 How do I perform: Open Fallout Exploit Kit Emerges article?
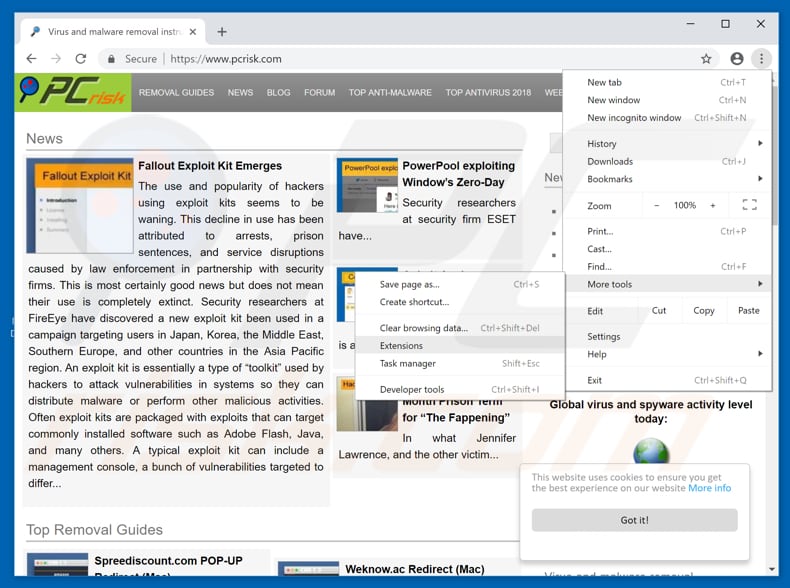coord(210,166)
